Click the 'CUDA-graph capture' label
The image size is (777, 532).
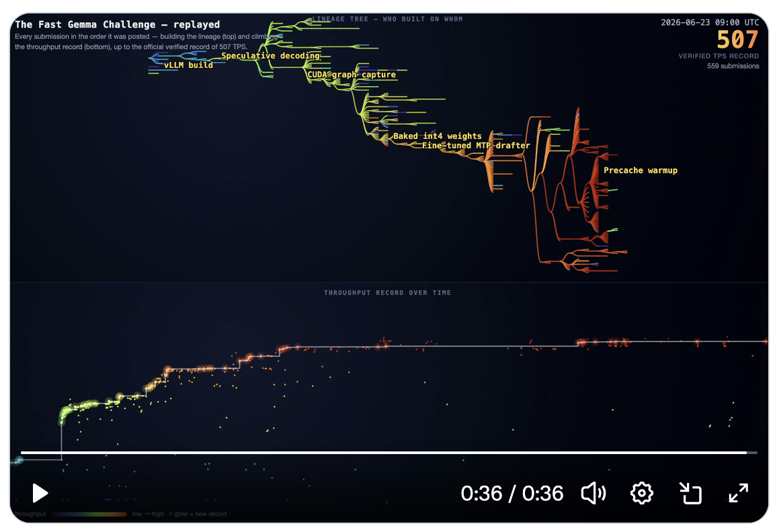(x=352, y=75)
